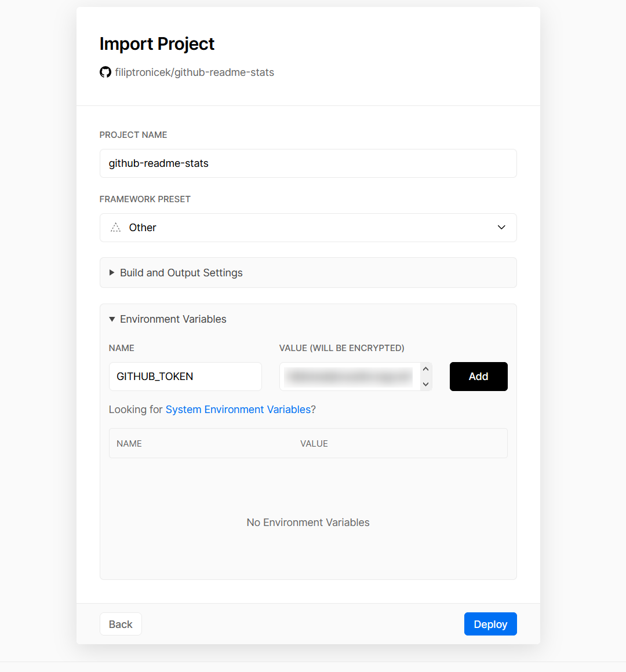Image resolution: width=626 pixels, height=672 pixels.
Task: Click the GitHub logo icon beside the repository name
Action: click(105, 72)
